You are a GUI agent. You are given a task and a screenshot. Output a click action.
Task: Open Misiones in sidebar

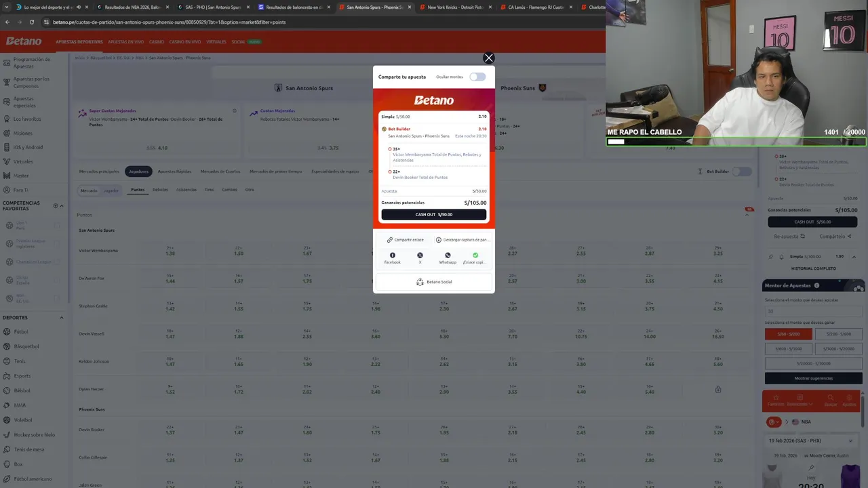pyautogui.click(x=22, y=133)
